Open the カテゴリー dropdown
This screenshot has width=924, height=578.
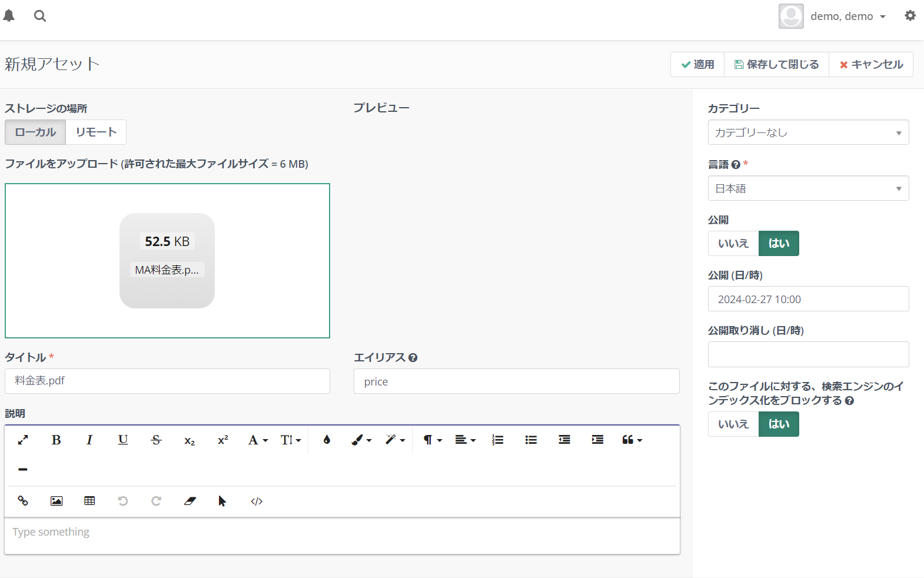(807, 132)
